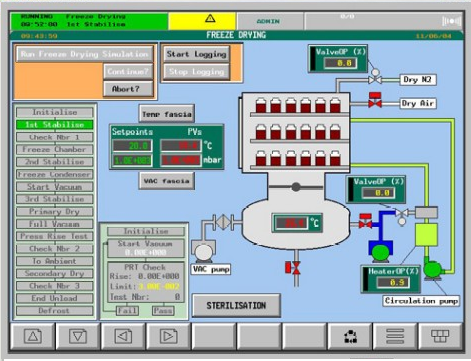Click the down arrow page navigation key
This screenshot has height=361, width=471.
click(x=78, y=336)
